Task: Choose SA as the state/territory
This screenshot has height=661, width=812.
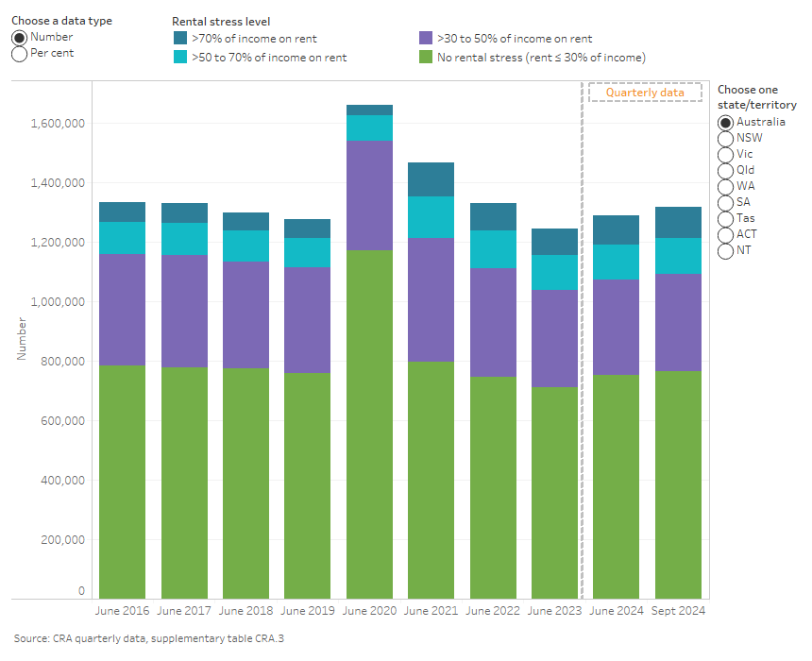Action: tap(724, 202)
